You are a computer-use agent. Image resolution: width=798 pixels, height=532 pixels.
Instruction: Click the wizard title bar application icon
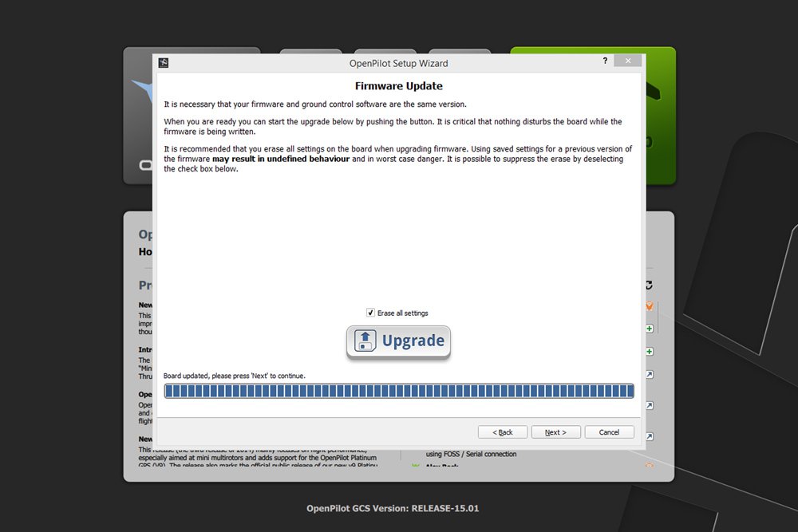coord(164,62)
